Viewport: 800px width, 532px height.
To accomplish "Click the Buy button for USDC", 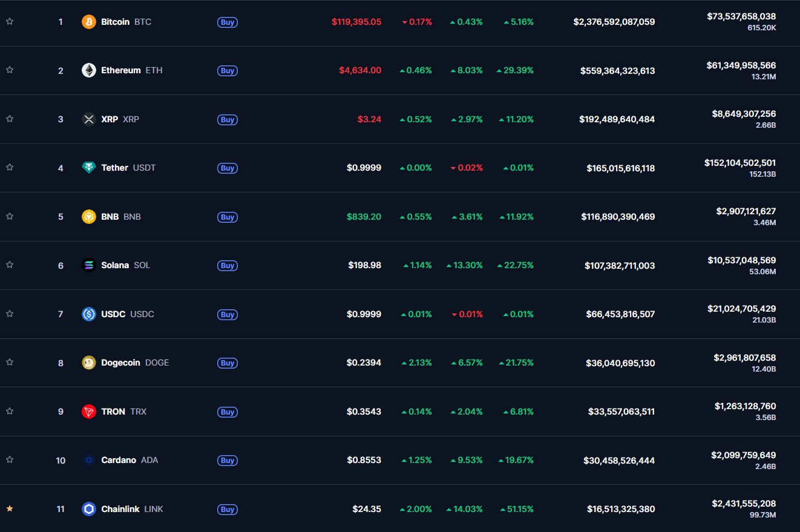I will coord(228,315).
